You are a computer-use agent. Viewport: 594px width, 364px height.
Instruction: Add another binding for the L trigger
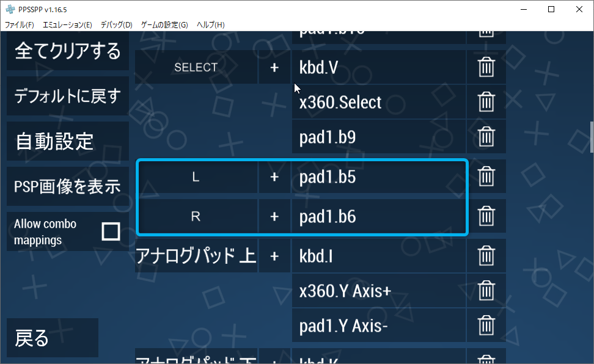(x=274, y=177)
